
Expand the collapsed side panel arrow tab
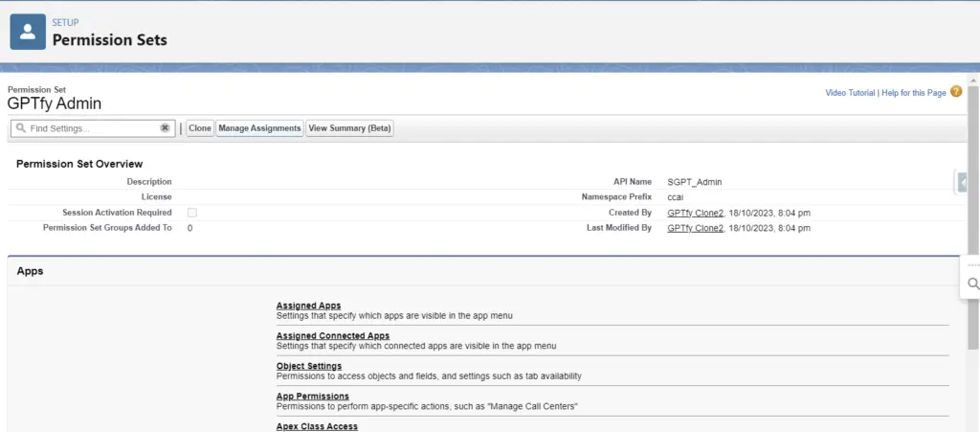tap(962, 182)
